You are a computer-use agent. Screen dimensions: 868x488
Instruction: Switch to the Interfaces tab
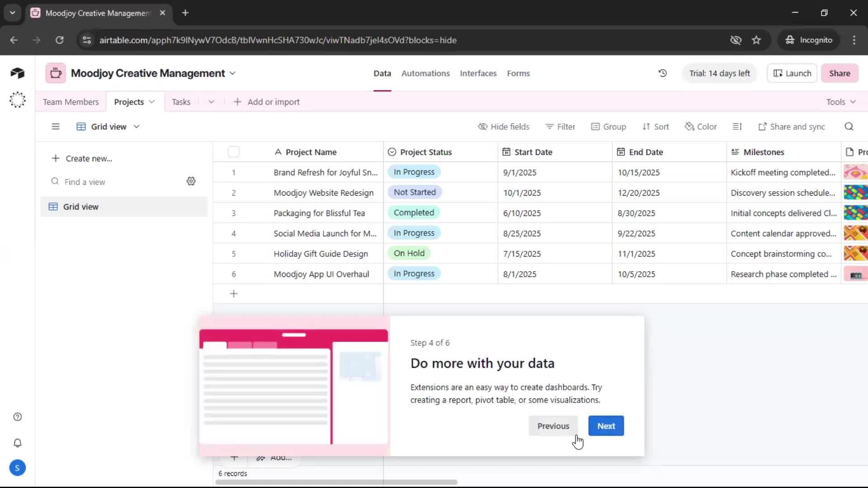(478, 73)
